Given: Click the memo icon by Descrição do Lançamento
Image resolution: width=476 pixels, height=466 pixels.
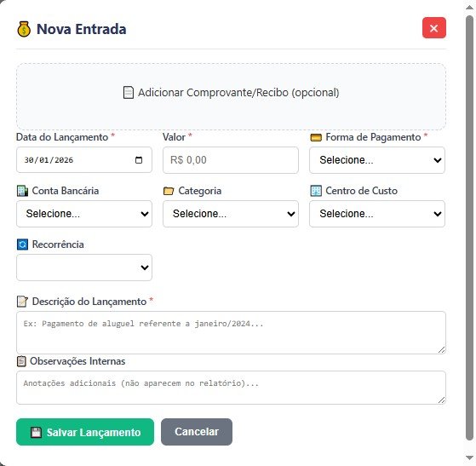Looking at the screenshot, I should pos(22,302).
